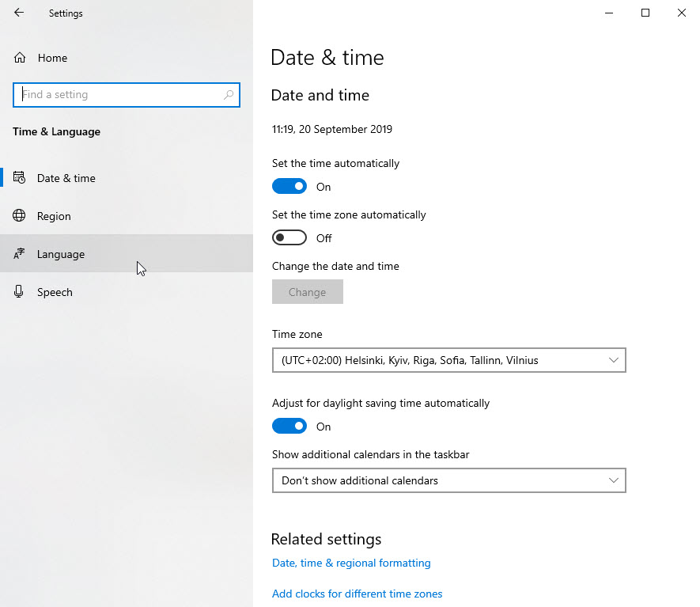The image size is (700, 607).
Task: Click the search magnifier icon
Action: (229, 95)
